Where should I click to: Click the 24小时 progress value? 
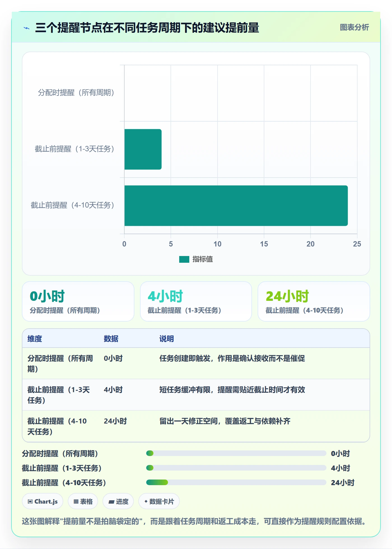(342, 483)
